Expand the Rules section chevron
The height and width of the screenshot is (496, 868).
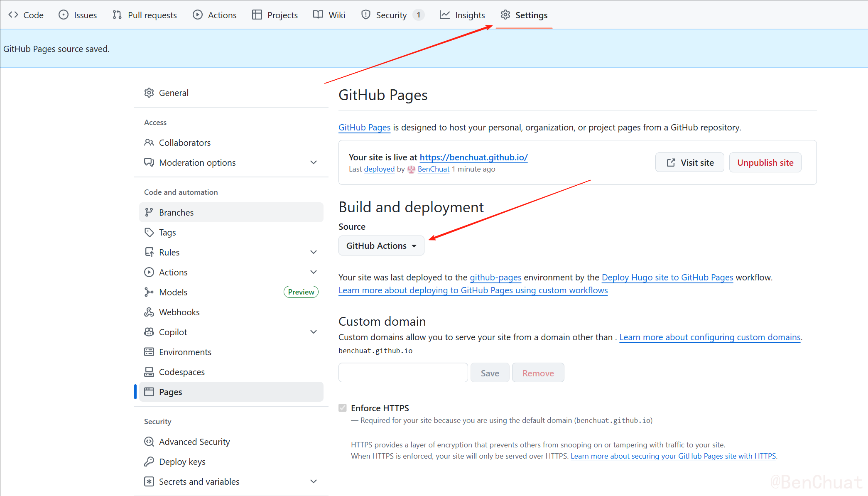pos(314,252)
